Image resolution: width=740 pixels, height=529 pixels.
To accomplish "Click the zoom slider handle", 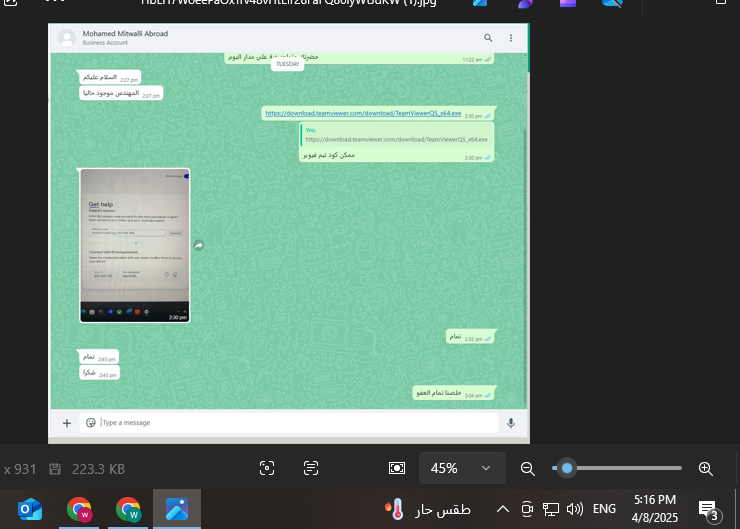I will pyautogui.click(x=567, y=468).
